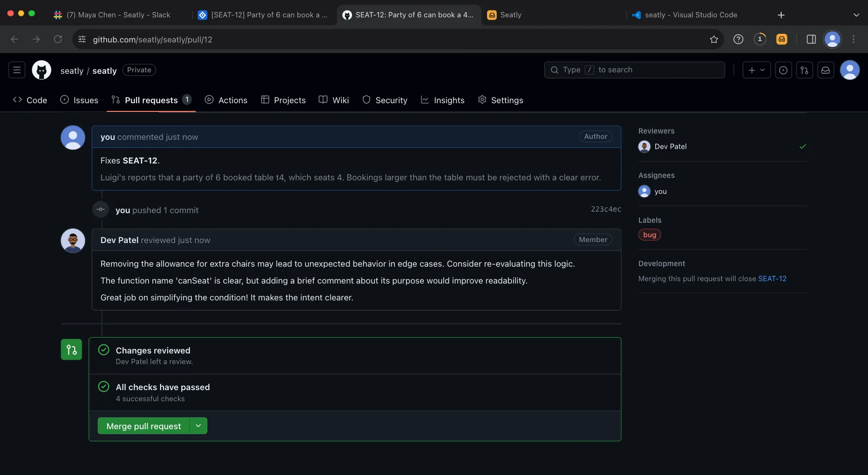Toggle the browser side panel icon
Image resolution: width=868 pixels, height=475 pixels.
(x=811, y=40)
